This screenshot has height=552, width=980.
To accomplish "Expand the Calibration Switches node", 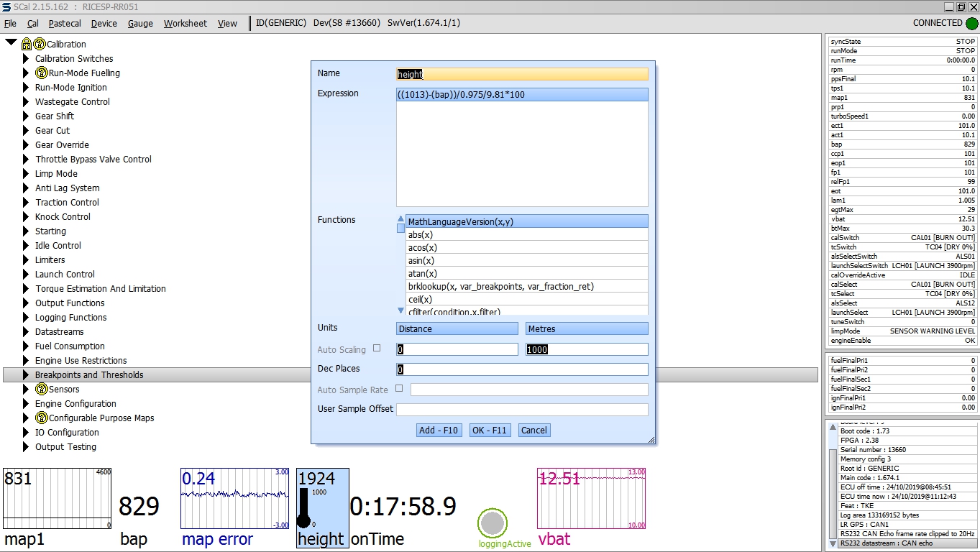I will click(x=26, y=58).
